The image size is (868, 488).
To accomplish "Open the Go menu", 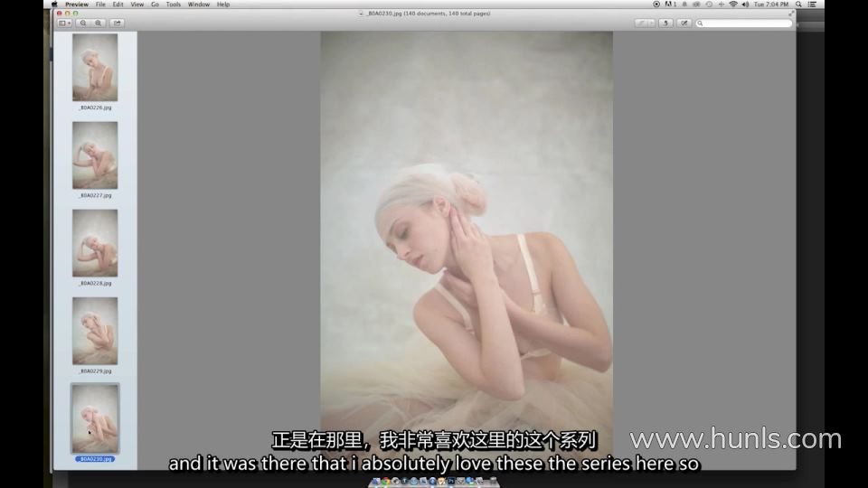I will coord(155,5).
